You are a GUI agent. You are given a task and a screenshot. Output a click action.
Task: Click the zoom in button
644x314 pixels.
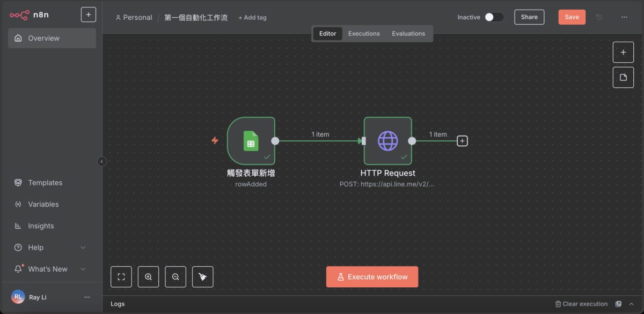pyautogui.click(x=148, y=277)
